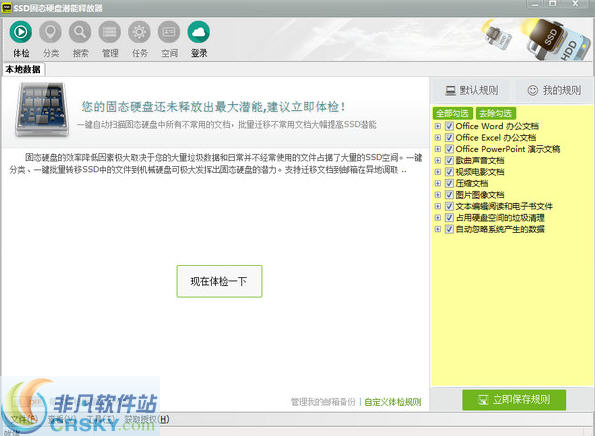Click the 立即保存规则 button
The height and width of the screenshot is (436, 595).
tap(514, 400)
